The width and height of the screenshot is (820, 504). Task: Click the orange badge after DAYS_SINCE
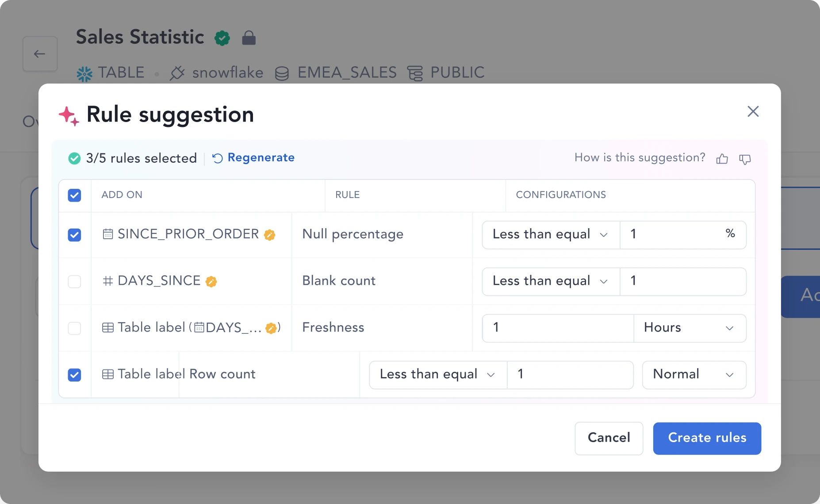click(x=211, y=282)
